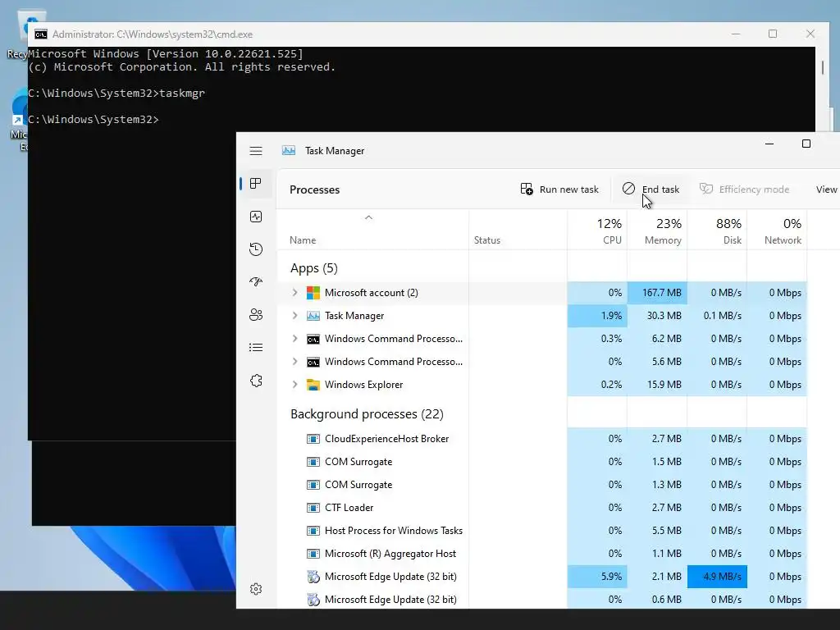Open Task Manager settings gear icon

pyautogui.click(x=256, y=589)
